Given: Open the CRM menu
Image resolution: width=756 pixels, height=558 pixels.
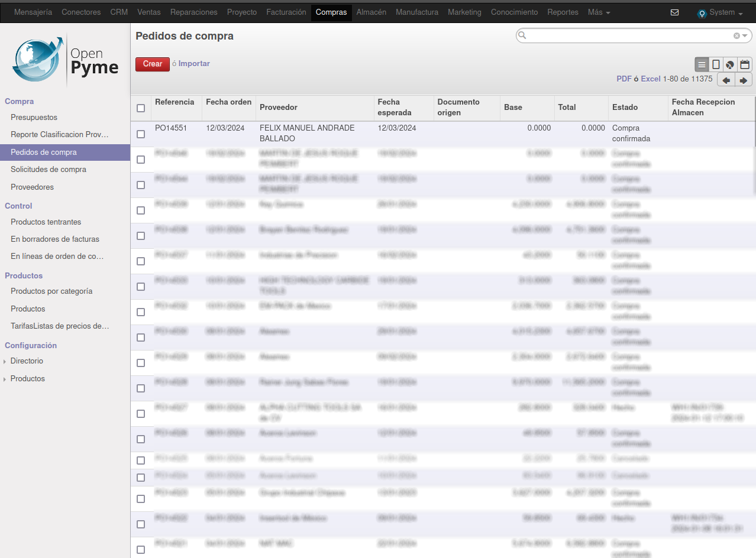Looking at the screenshot, I should point(119,12).
